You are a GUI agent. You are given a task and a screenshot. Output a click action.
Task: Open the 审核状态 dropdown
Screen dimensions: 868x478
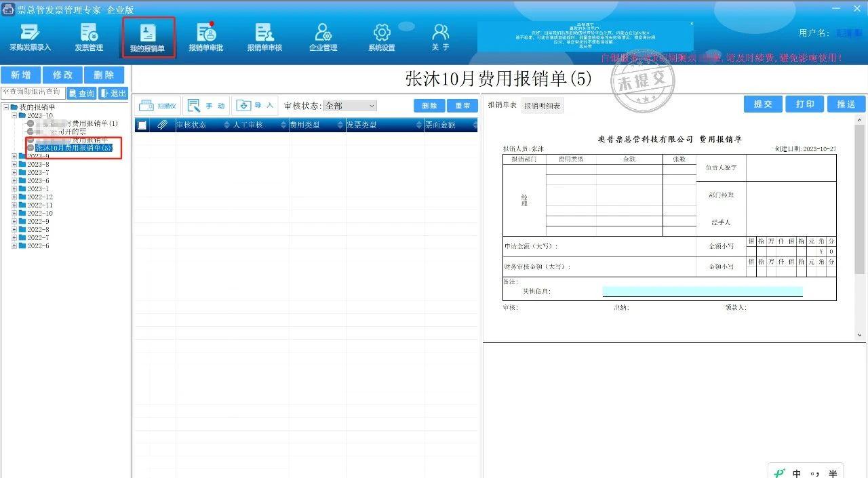coord(350,106)
